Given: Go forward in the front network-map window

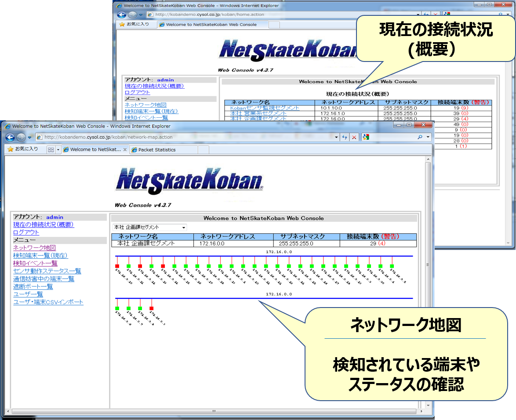Looking at the screenshot, I should pyautogui.click(x=21, y=137).
